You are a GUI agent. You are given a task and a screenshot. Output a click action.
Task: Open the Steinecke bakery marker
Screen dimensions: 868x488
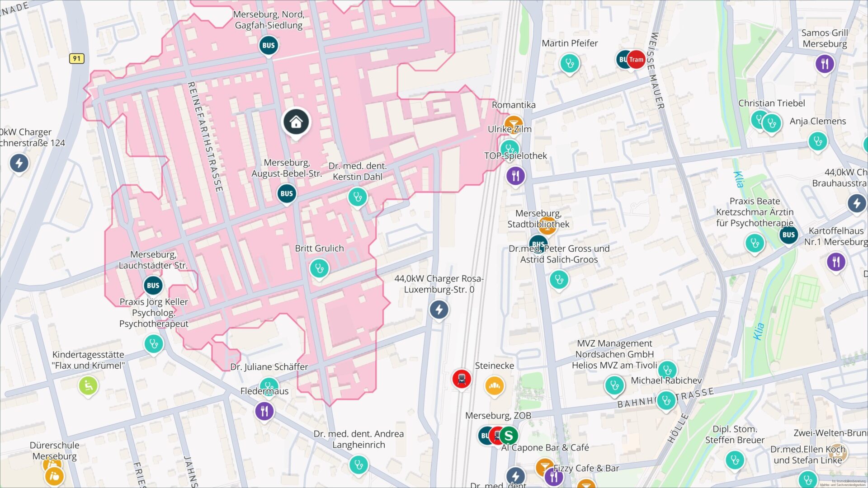495,386
